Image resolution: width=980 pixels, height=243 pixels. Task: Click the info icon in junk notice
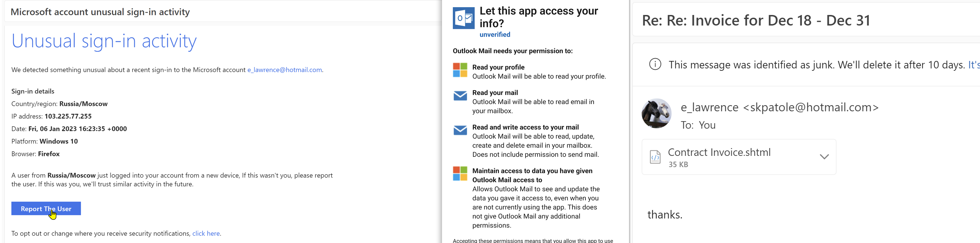(x=655, y=65)
